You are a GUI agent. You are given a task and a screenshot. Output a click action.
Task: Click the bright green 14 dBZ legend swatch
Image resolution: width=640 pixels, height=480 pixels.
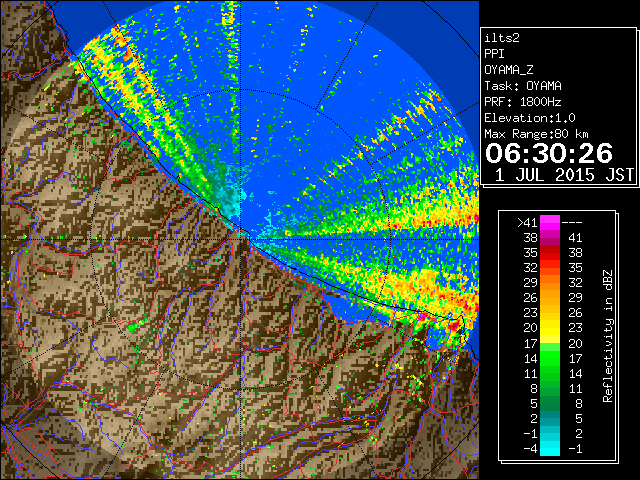[550, 358]
